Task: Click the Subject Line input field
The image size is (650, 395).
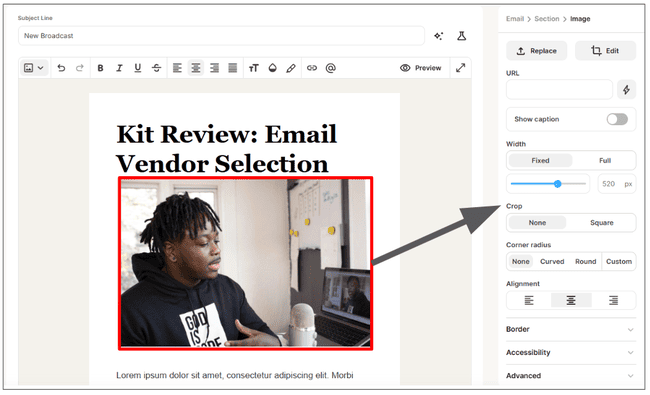Action: click(x=221, y=36)
